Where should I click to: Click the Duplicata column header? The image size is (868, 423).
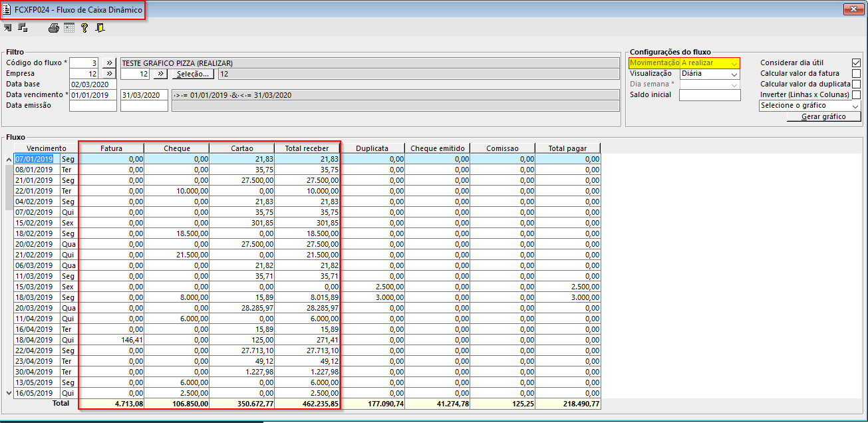372,148
